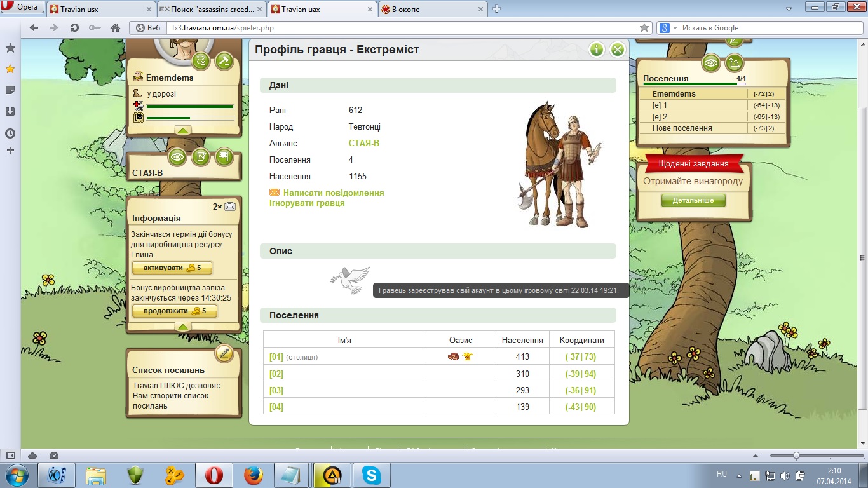This screenshot has height=488, width=868.
Task: Add panel with sidebar plus icon
Action: click(x=10, y=151)
